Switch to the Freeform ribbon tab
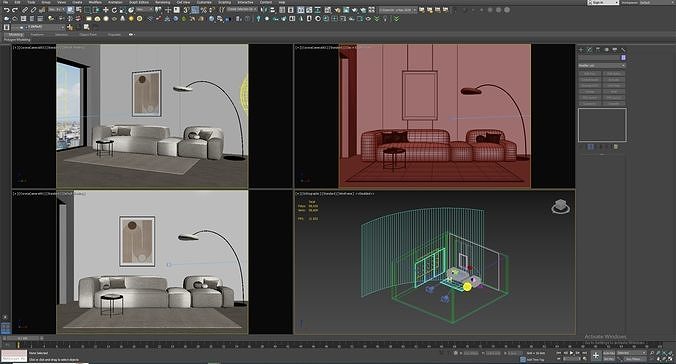Image resolution: width=676 pixels, height=364 pixels. [x=37, y=34]
